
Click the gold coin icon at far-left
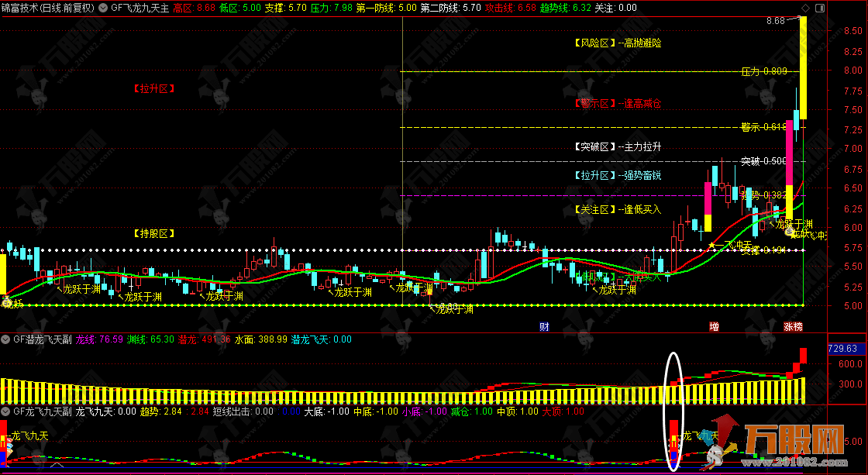tap(5, 301)
